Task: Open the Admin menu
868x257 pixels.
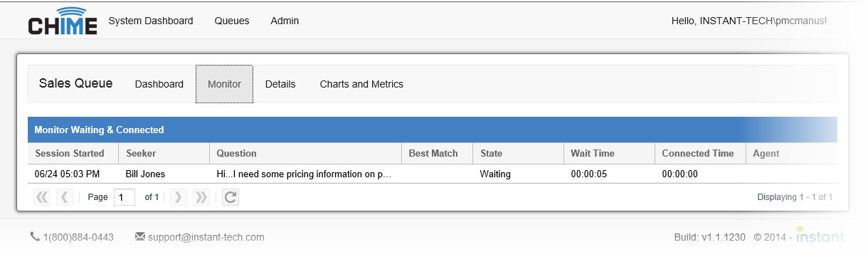Action: tap(285, 21)
